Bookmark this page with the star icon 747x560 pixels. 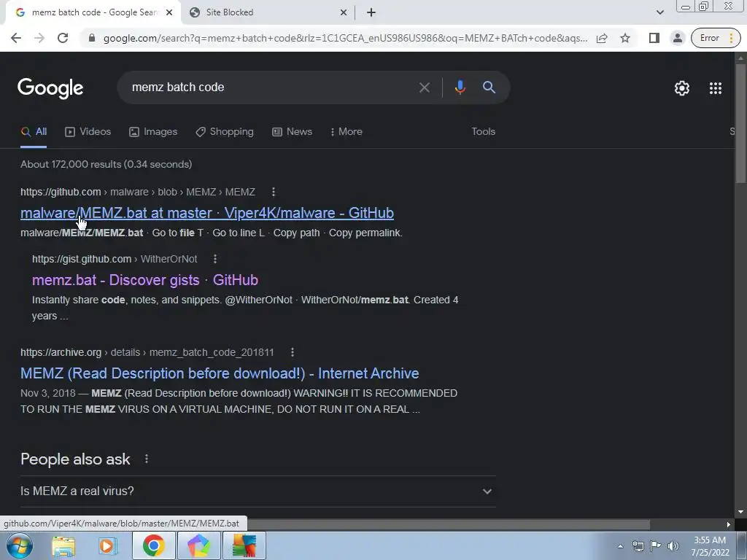(x=625, y=38)
